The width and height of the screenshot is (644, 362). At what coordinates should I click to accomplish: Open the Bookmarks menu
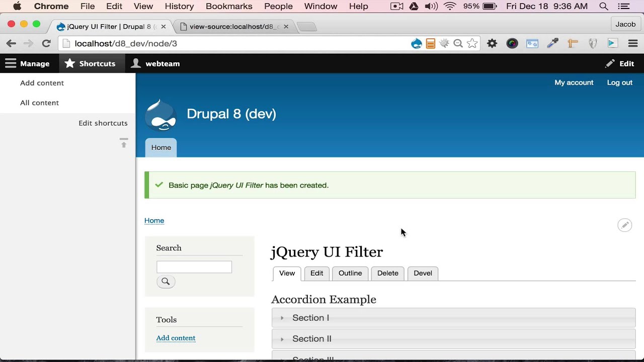229,7
